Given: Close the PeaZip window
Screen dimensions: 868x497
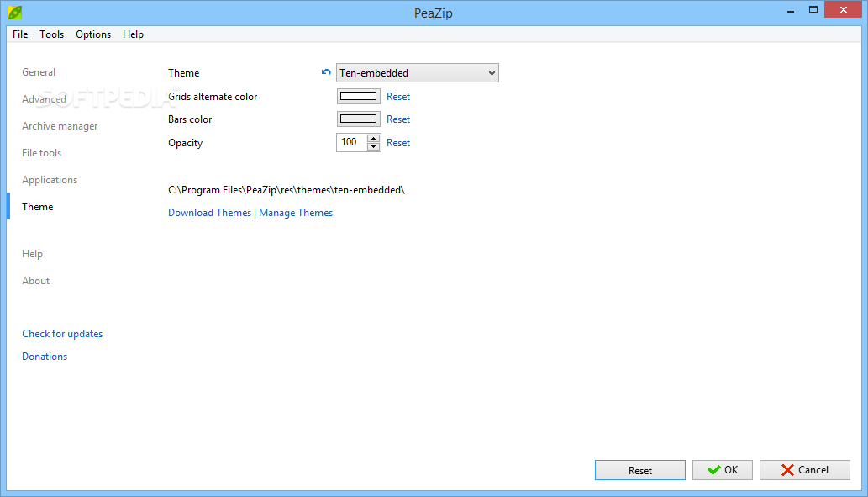Looking at the screenshot, I should coord(843,9).
